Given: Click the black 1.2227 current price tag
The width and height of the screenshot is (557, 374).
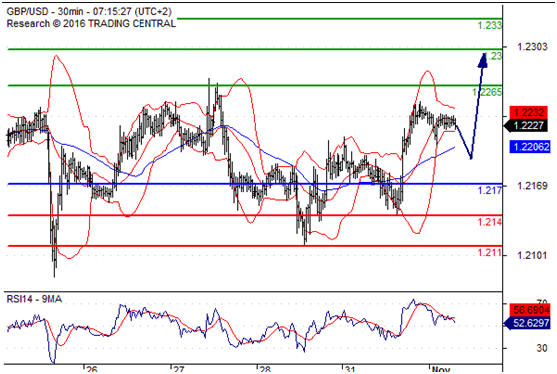Looking at the screenshot, I should coord(526,125).
